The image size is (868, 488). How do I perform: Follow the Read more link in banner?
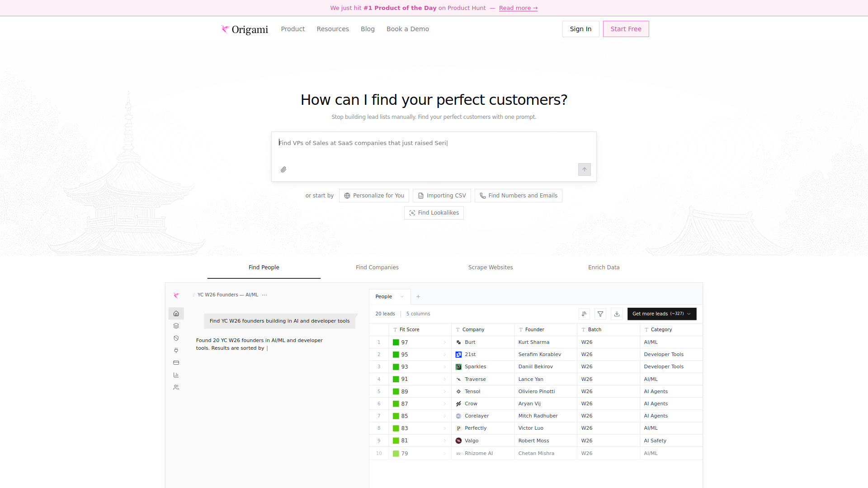[x=518, y=8]
